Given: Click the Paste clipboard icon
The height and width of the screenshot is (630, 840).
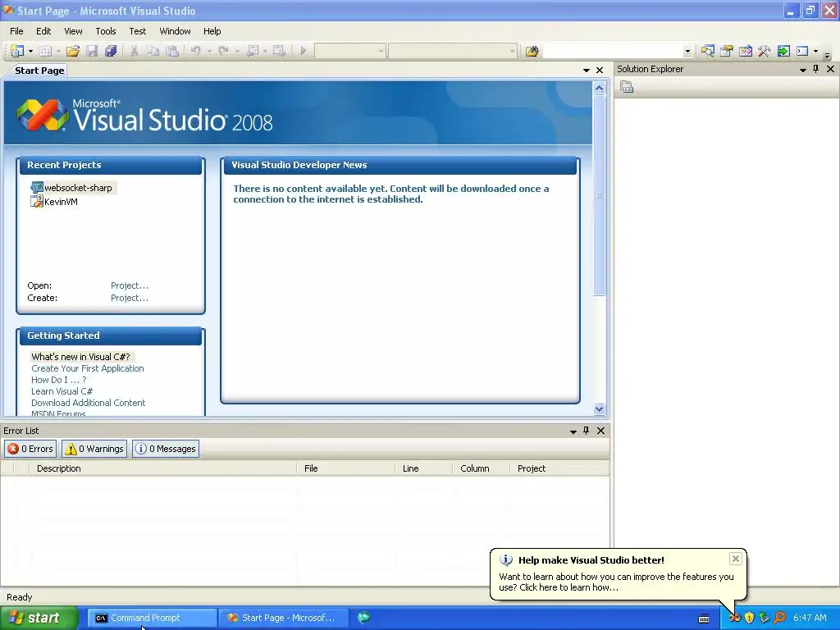Looking at the screenshot, I should 172,51.
